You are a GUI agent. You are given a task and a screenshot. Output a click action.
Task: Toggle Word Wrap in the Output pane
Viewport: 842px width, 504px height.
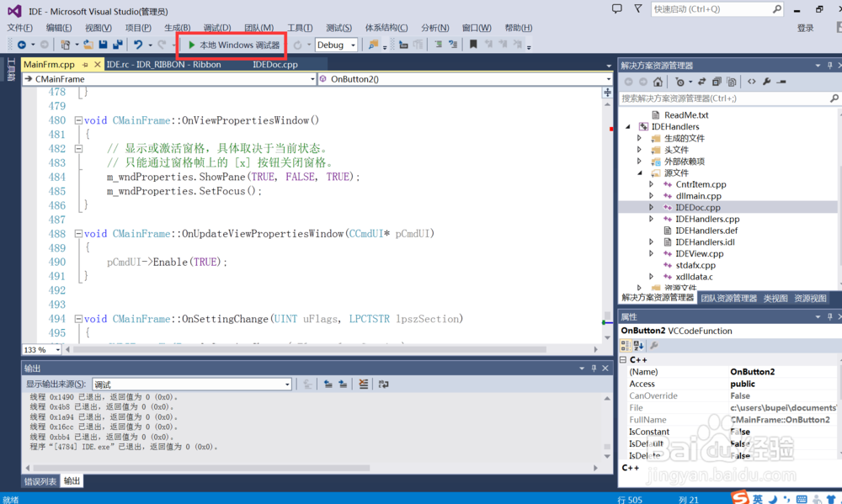pos(383,384)
